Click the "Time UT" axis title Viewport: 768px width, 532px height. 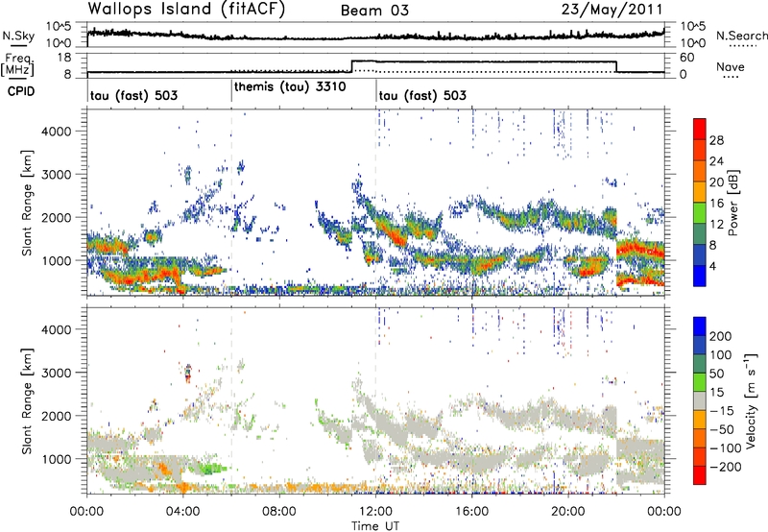375,526
